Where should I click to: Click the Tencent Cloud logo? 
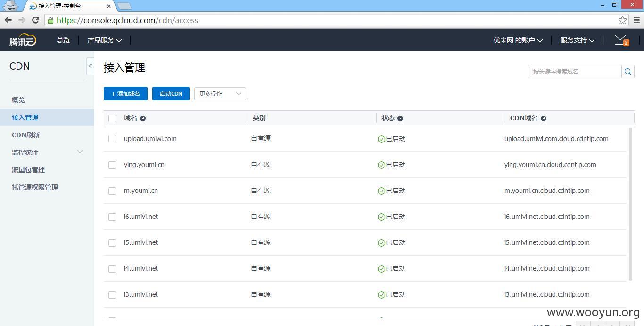click(x=23, y=41)
